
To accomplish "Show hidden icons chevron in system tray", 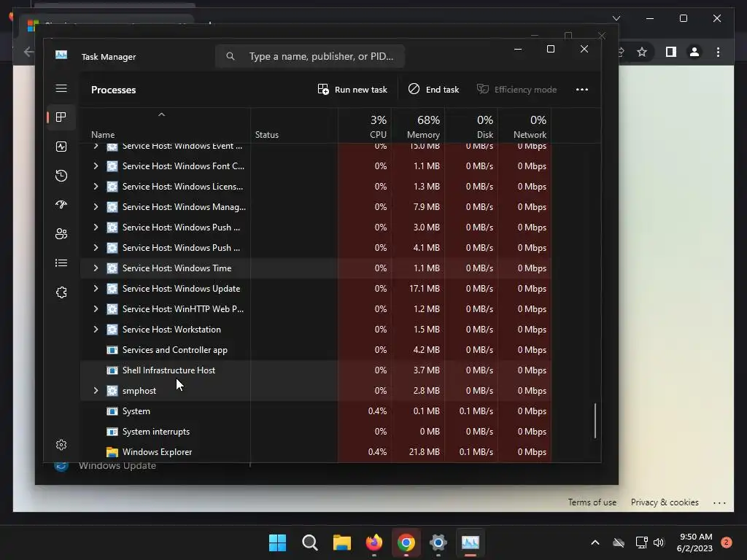I will click(595, 542).
